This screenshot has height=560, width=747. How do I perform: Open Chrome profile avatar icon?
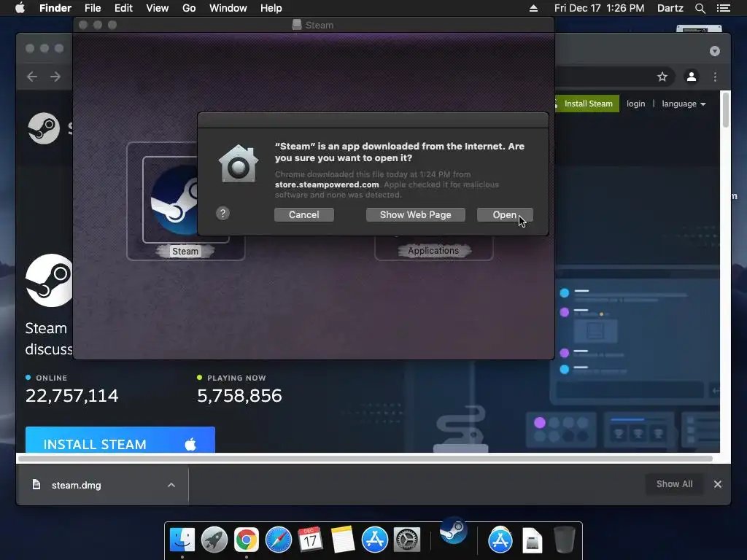tap(692, 77)
